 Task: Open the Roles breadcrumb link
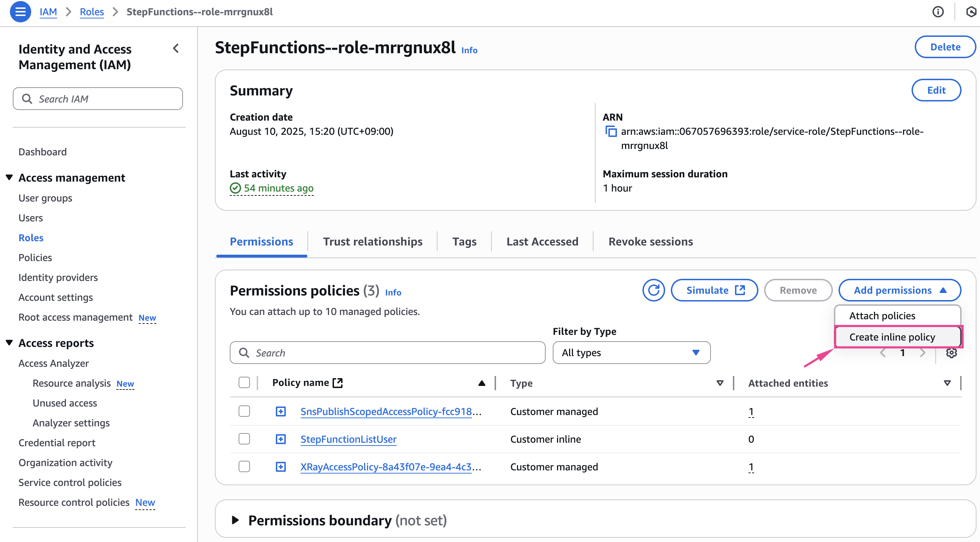(x=92, y=12)
